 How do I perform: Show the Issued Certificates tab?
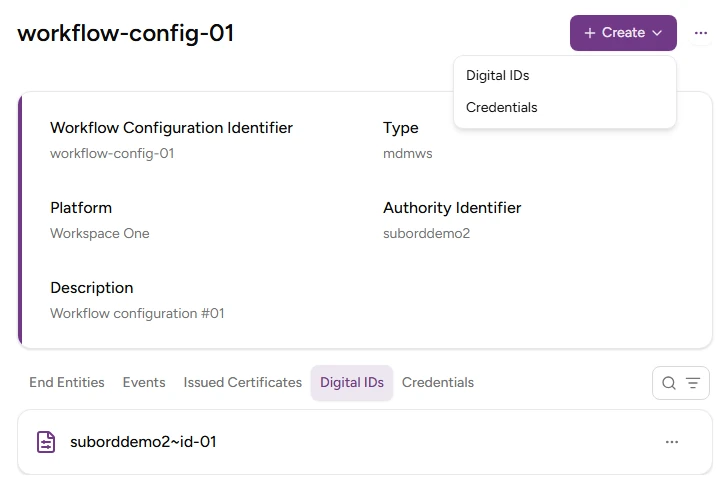tap(243, 383)
